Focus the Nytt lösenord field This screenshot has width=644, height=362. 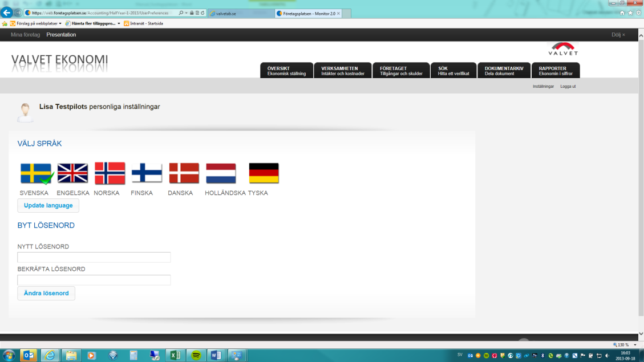click(94, 257)
